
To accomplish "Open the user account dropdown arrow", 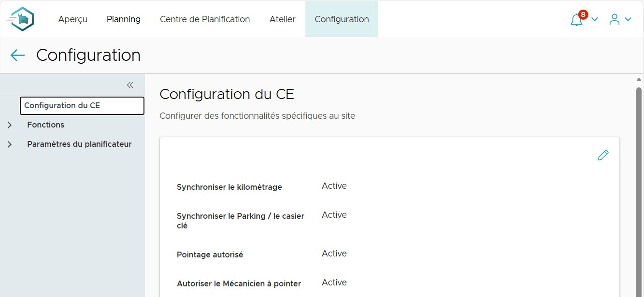I will (628, 19).
